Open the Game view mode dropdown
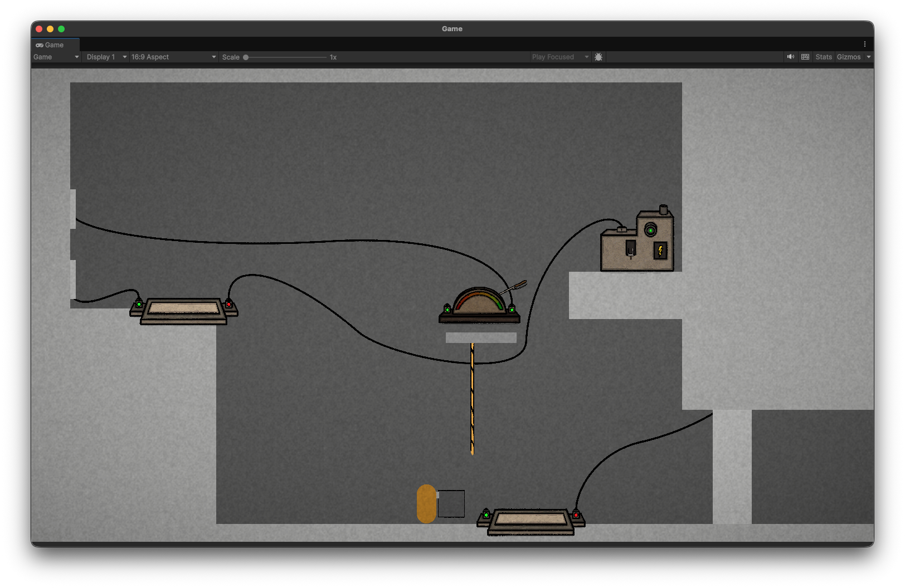Viewport: 905px width, 588px height. [x=56, y=57]
